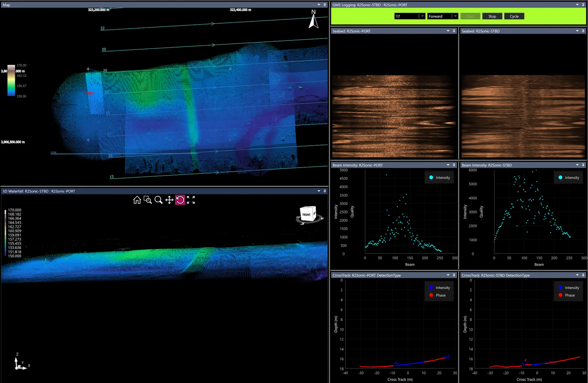Click the fit-to-extents expand icon
The image size is (588, 383).
click(191, 200)
